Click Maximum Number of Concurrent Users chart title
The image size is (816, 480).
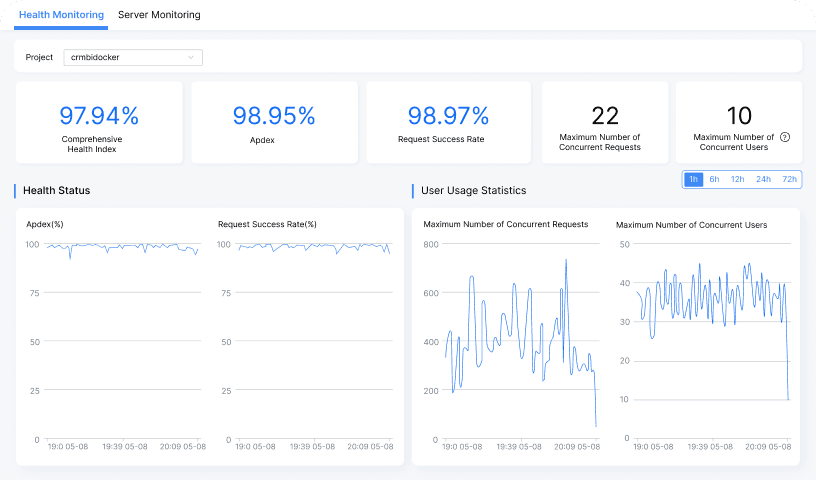(x=692, y=225)
